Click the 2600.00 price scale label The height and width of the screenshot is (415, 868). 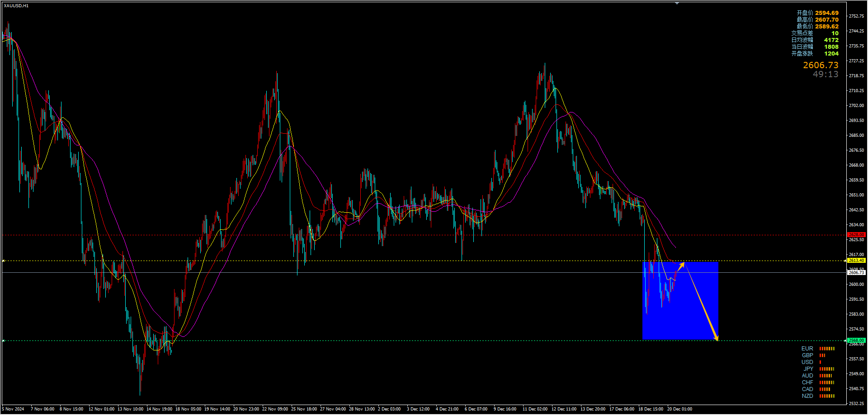pyautogui.click(x=856, y=284)
